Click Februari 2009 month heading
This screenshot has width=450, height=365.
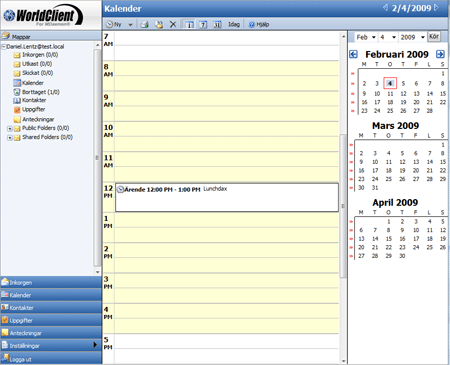pos(397,54)
